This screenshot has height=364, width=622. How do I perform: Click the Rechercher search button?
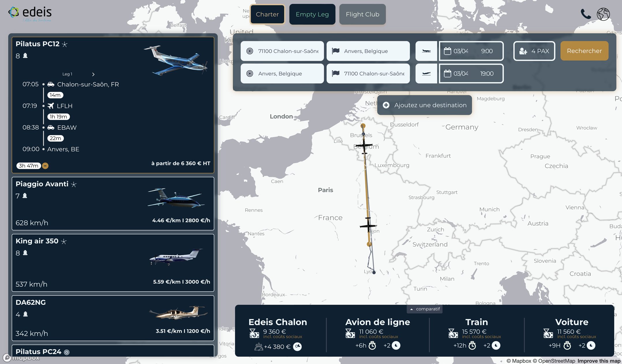584,51
